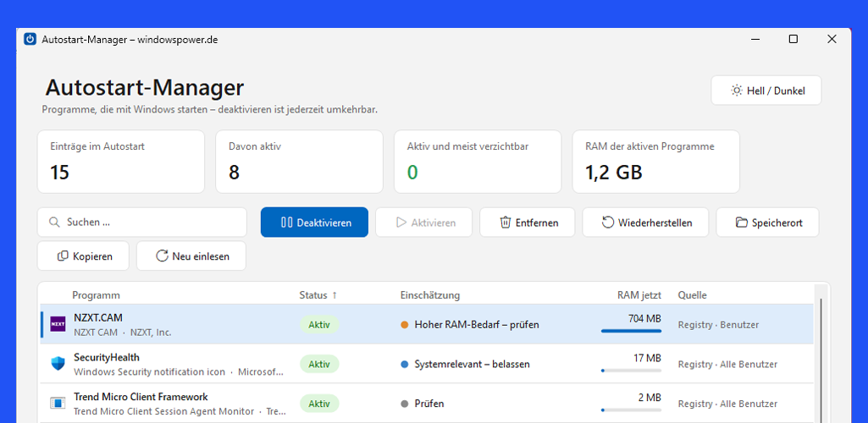Click the Kopieren button
Image resolution: width=868 pixels, height=423 pixels.
(83, 256)
